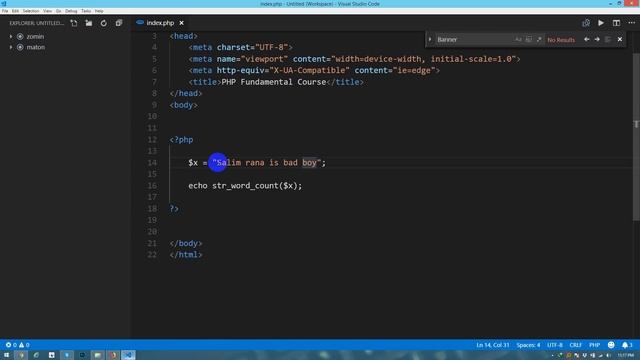Screen dimensions: 640x360
Task: Click file explorer folder in taskbar
Action: [98, 355]
